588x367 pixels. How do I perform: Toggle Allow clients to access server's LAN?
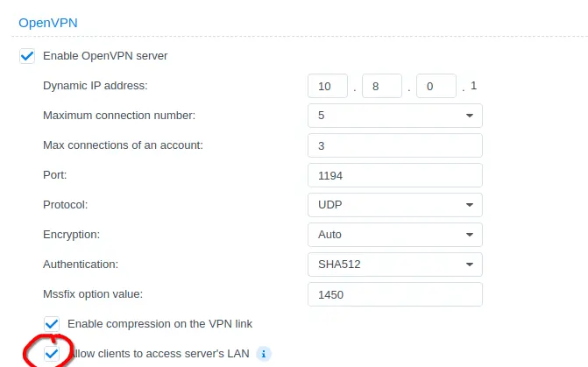52,354
